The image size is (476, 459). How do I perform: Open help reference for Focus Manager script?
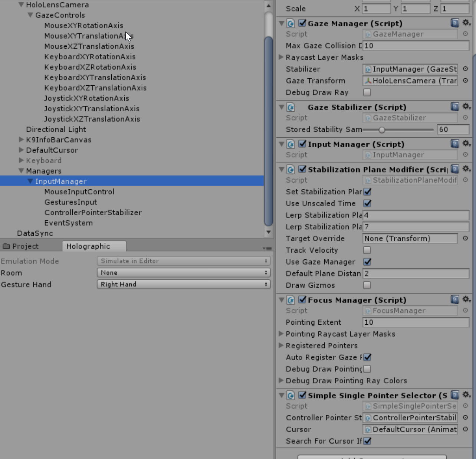click(x=454, y=299)
